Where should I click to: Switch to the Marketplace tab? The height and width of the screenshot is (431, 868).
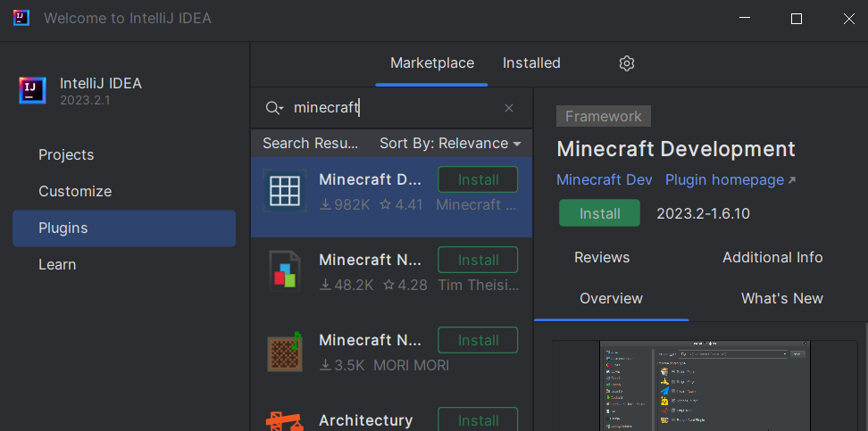(x=432, y=63)
